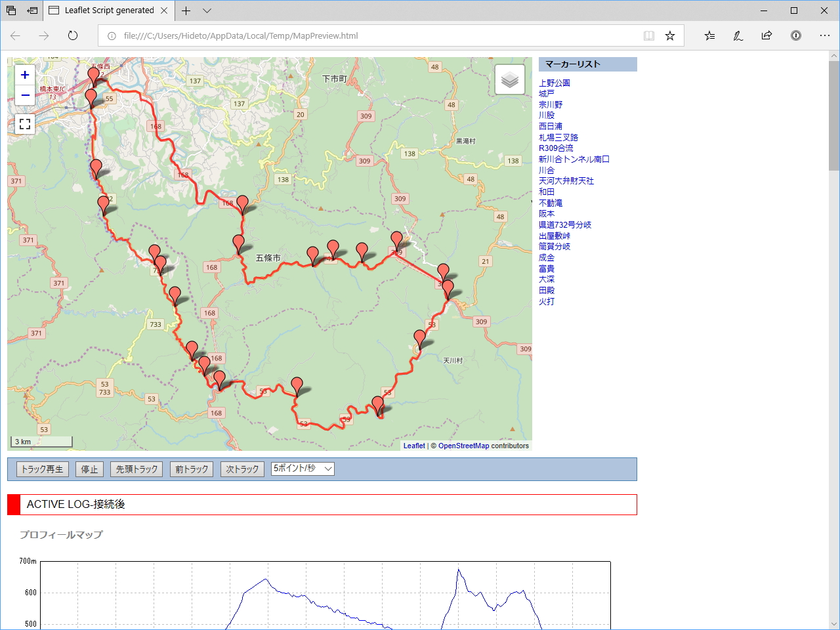Select 上野公園 in the marker list
Viewport: 840px width, 630px height.
[x=555, y=83]
